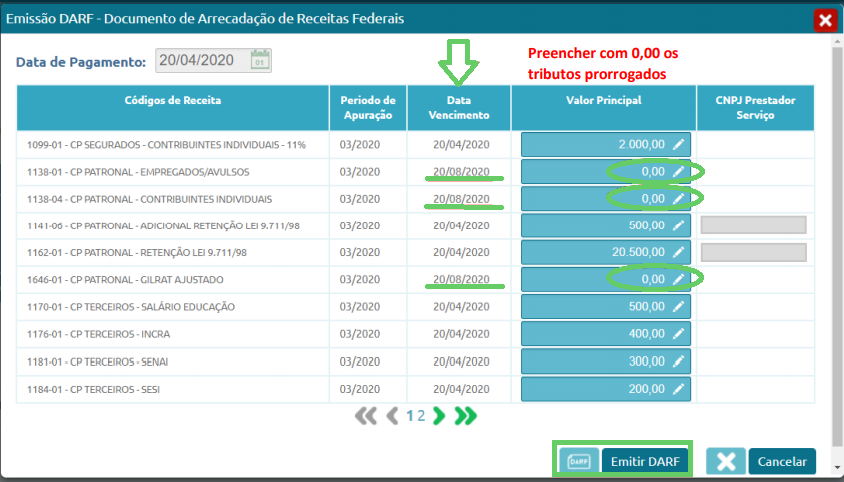Image resolution: width=844 pixels, height=482 pixels.
Task: Select page 2 in pagination
Action: (421, 416)
